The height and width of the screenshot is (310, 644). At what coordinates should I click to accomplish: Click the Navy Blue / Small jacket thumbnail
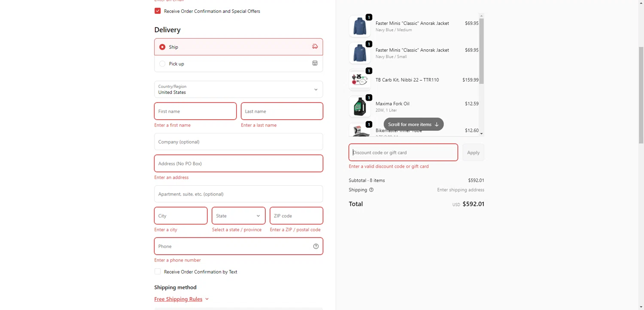pos(360,53)
